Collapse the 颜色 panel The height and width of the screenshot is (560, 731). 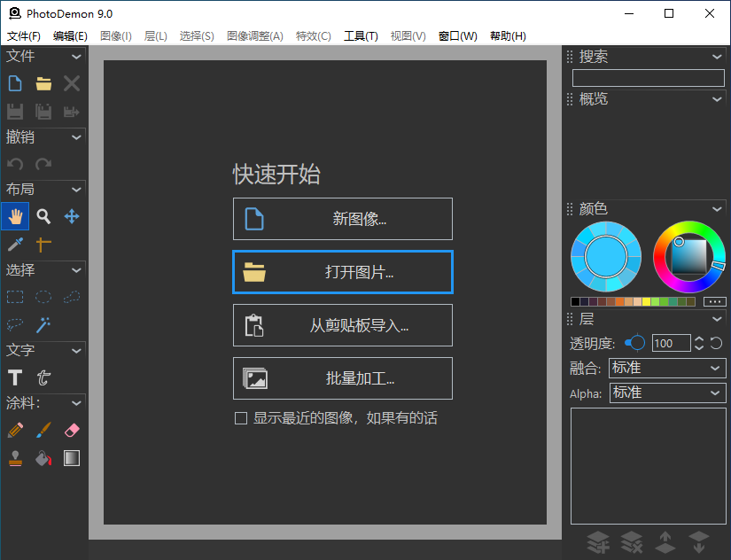(716, 208)
